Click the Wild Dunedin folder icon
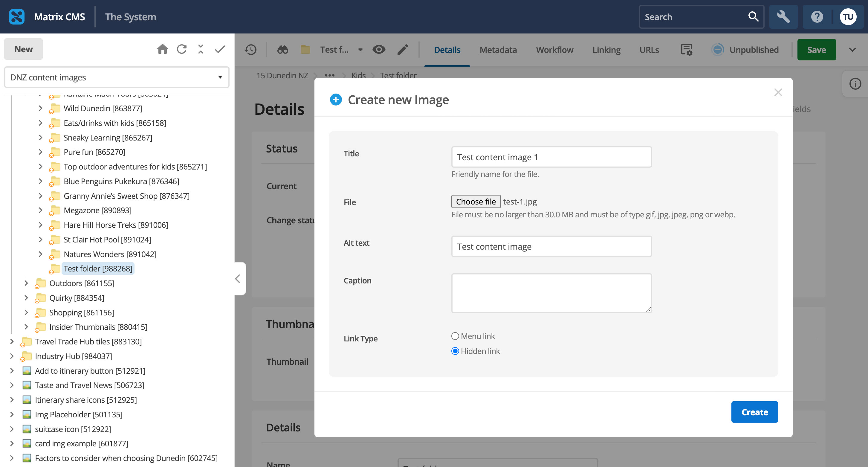This screenshot has width=868, height=467. [x=55, y=109]
